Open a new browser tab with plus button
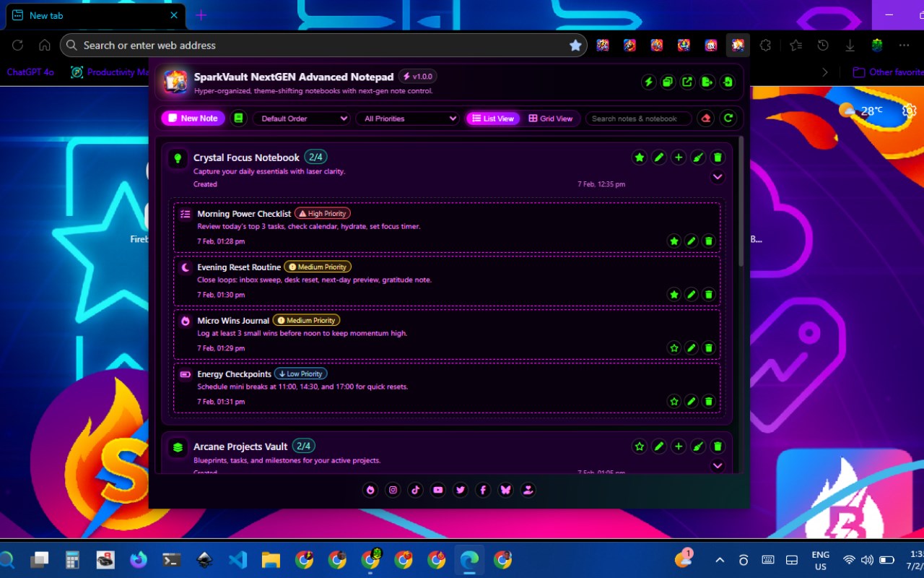The width and height of the screenshot is (924, 578). click(201, 15)
